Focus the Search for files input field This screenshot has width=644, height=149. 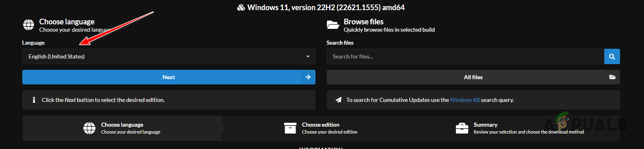tap(466, 56)
